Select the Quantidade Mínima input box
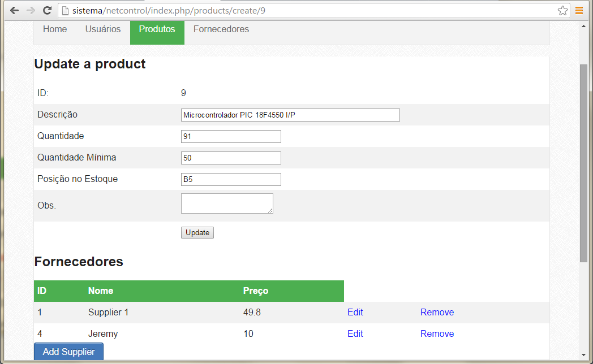 (x=230, y=158)
